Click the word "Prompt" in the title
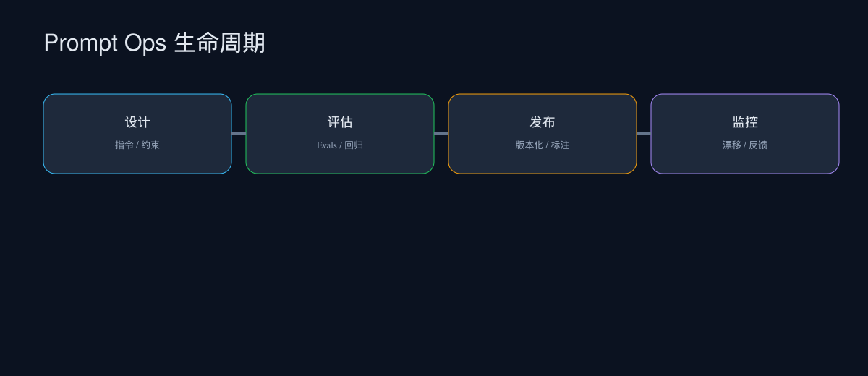 click(x=80, y=43)
